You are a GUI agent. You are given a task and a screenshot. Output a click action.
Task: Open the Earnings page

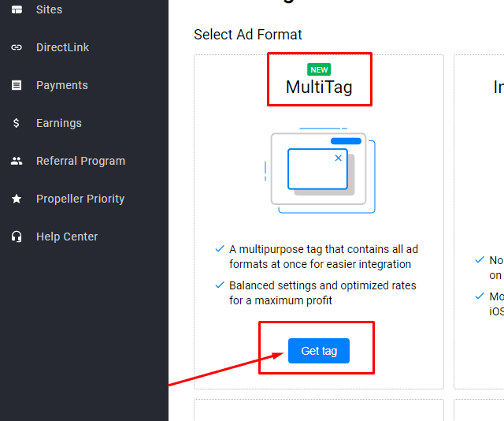click(59, 123)
